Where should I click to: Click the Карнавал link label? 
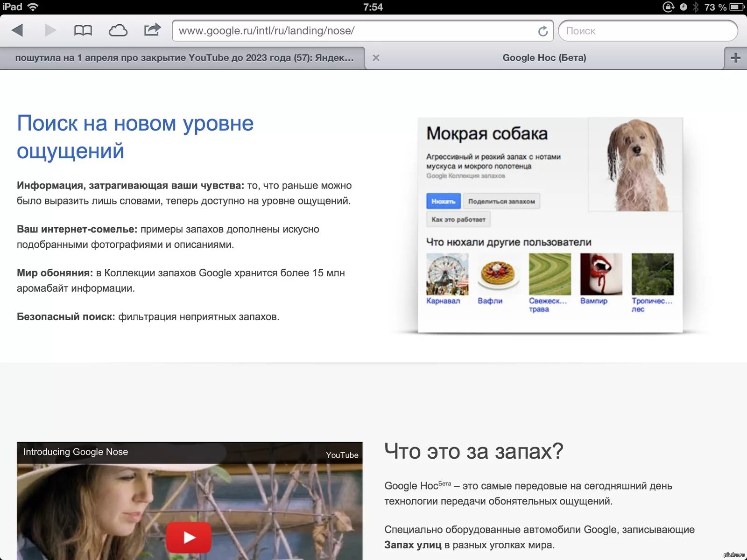click(x=443, y=301)
